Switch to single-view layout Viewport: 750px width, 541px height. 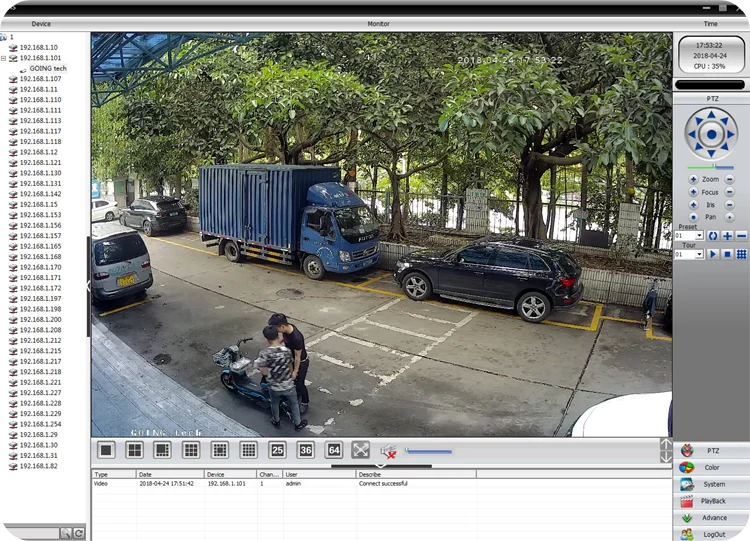click(106, 450)
